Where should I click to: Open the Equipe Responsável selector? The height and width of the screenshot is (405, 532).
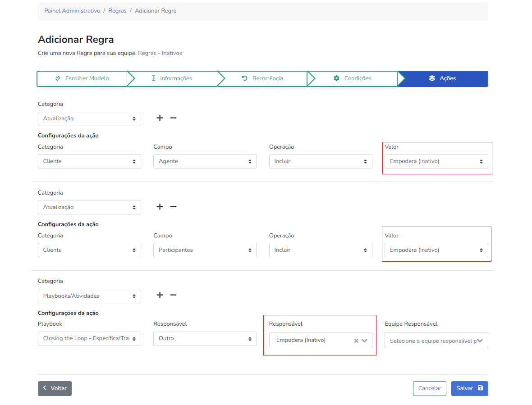(436, 341)
